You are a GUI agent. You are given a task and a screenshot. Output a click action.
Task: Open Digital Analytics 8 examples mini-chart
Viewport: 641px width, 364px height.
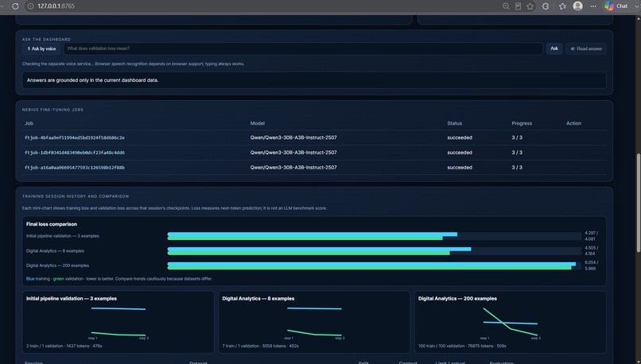point(314,322)
